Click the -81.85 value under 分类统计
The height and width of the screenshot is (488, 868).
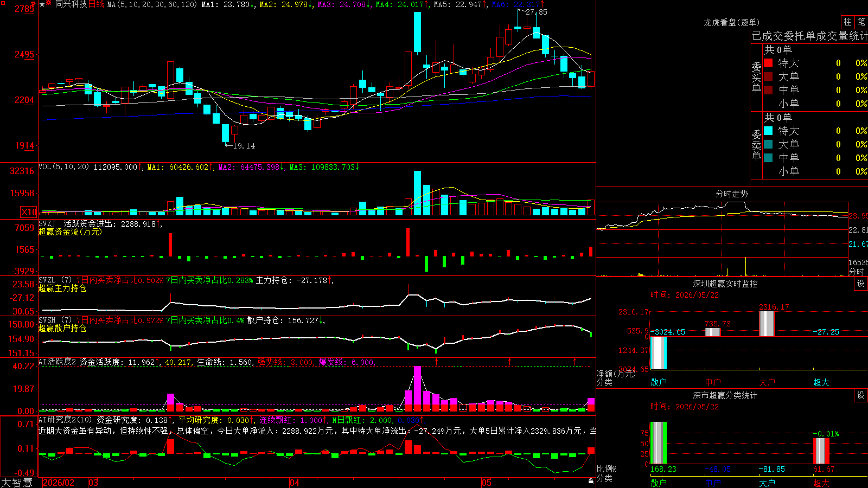772,469
